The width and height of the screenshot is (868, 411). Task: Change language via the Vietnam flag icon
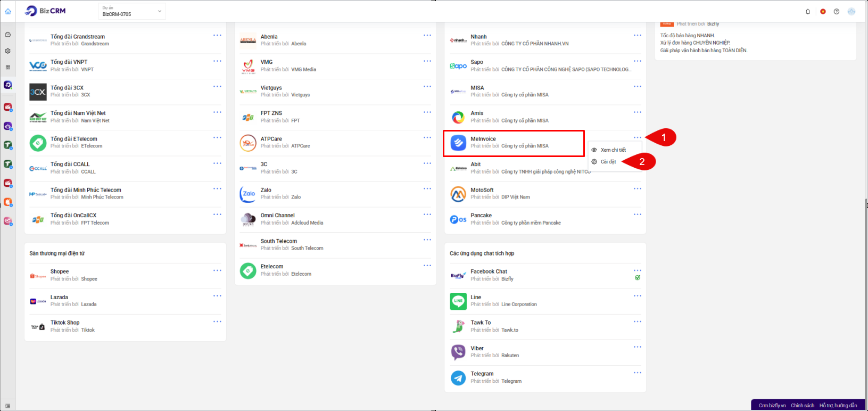[823, 12]
